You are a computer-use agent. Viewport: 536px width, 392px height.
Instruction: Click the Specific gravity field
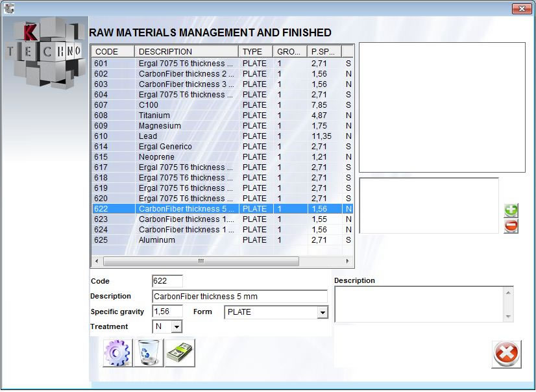click(x=167, y=312)
